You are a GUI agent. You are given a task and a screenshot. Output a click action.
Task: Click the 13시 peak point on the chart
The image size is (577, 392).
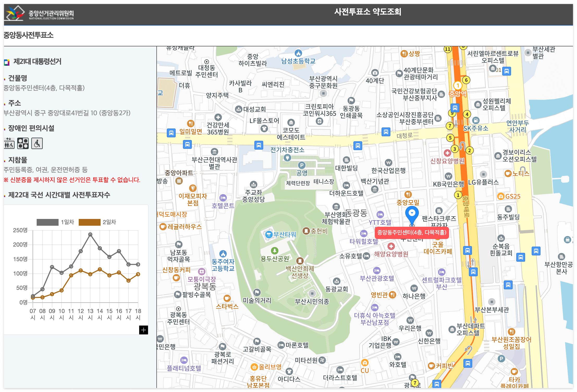(x=90, y=234)
